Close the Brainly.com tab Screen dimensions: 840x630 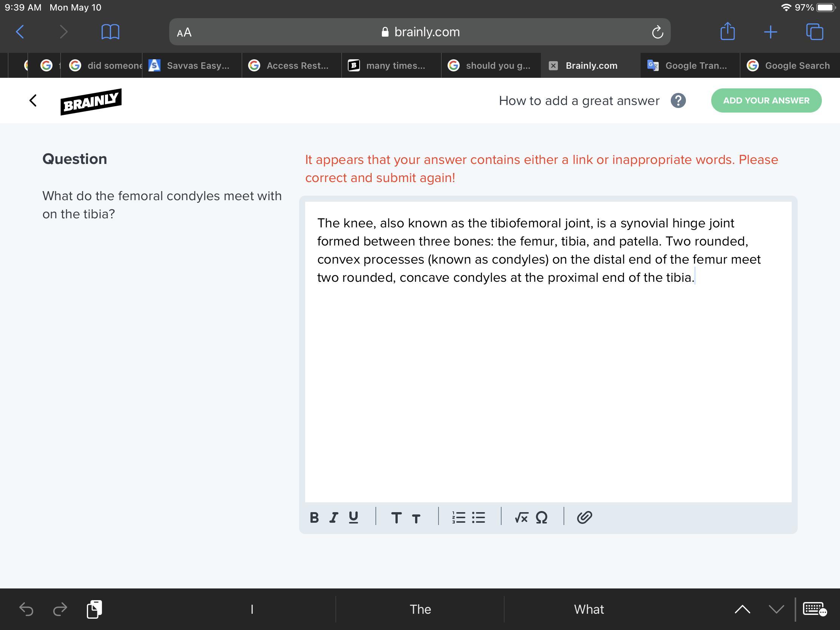point(553,66)
